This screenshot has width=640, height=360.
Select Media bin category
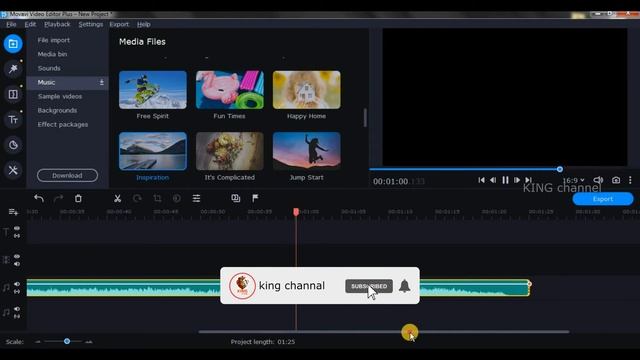coord(52,54)
